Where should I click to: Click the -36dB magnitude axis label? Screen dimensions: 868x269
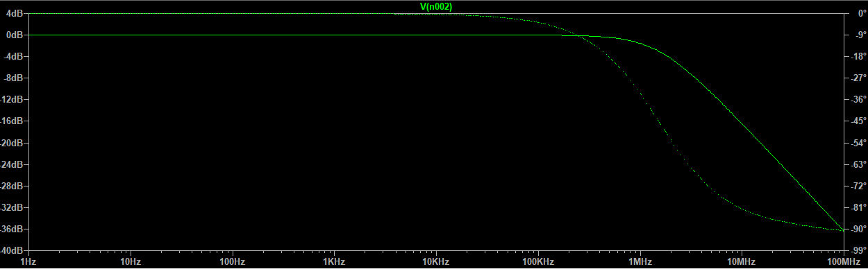coord(12,228)
